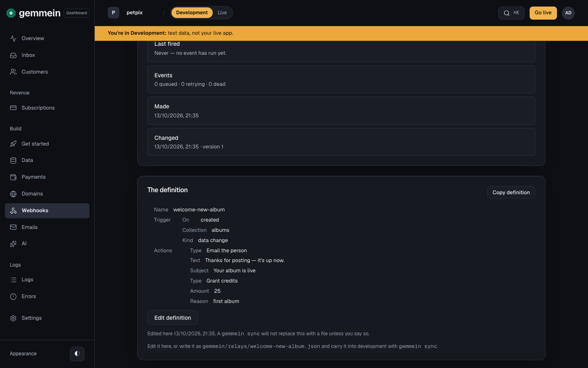Click the Made date 13/10/2026, 21:35

pyautogui.click(x=176, y=116)
